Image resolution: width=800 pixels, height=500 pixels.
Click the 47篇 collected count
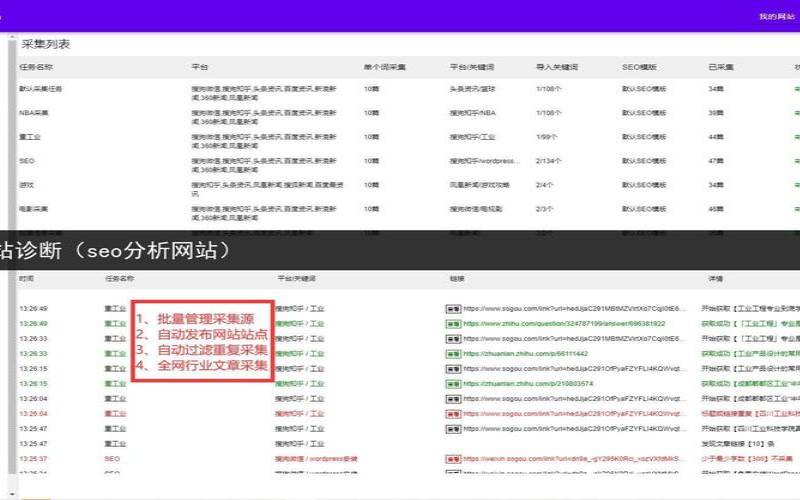[716, 161]
